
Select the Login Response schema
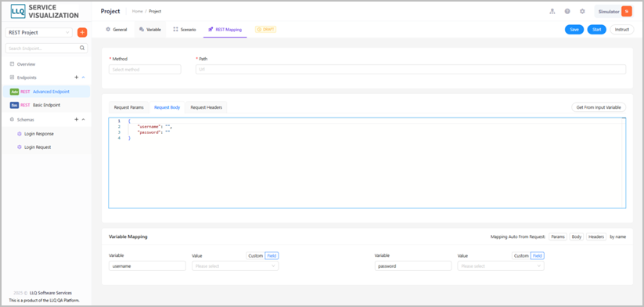coord(39,134)
